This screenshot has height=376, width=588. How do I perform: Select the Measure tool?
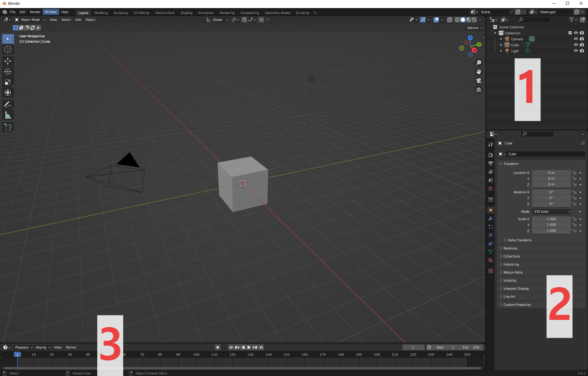[x=8, y=115]
